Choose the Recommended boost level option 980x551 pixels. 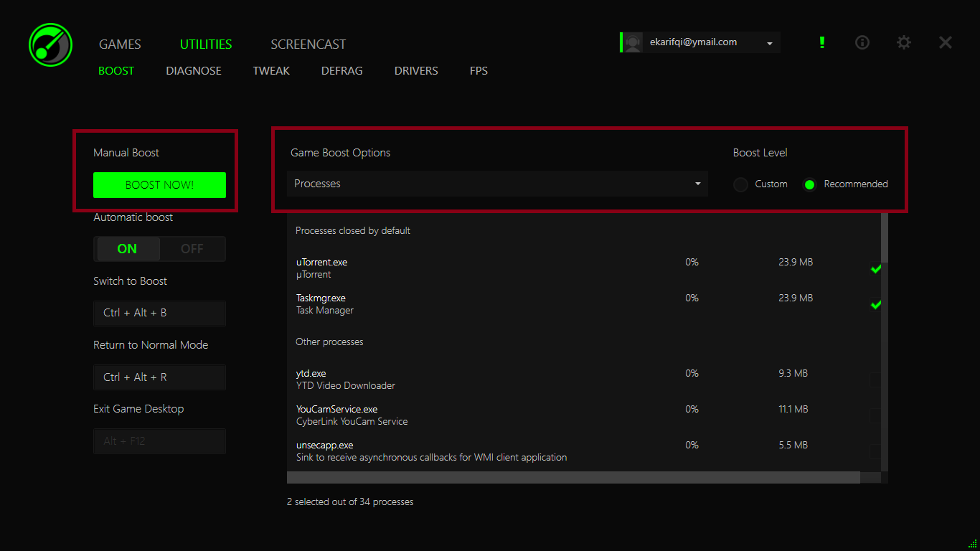point(809,184)
